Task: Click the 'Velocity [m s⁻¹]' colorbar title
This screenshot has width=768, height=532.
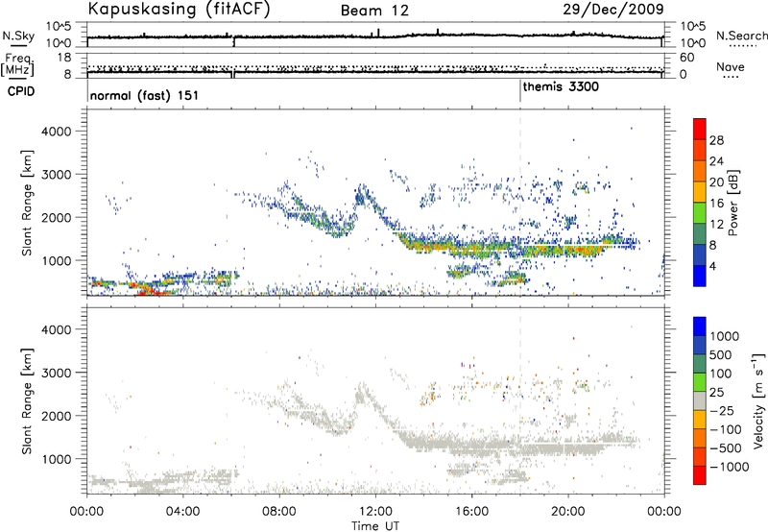Action: (x=758, y=400)
